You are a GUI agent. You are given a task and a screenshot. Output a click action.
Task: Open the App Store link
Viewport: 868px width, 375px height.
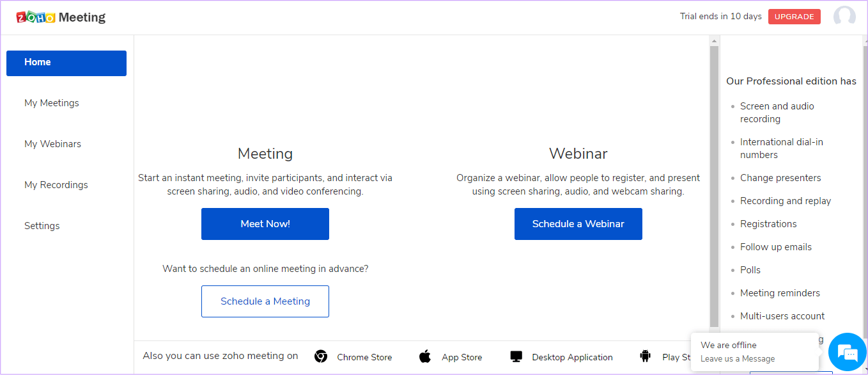click(x=462, y=357)
